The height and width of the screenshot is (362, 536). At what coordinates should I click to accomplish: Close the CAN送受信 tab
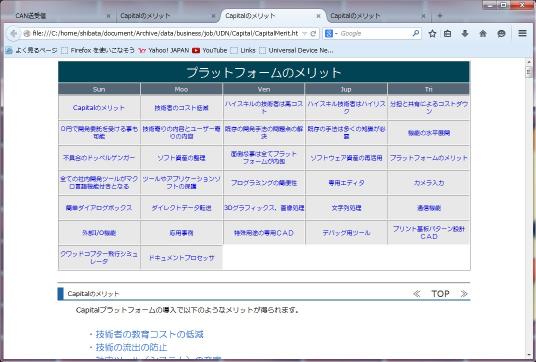[109, 16]
